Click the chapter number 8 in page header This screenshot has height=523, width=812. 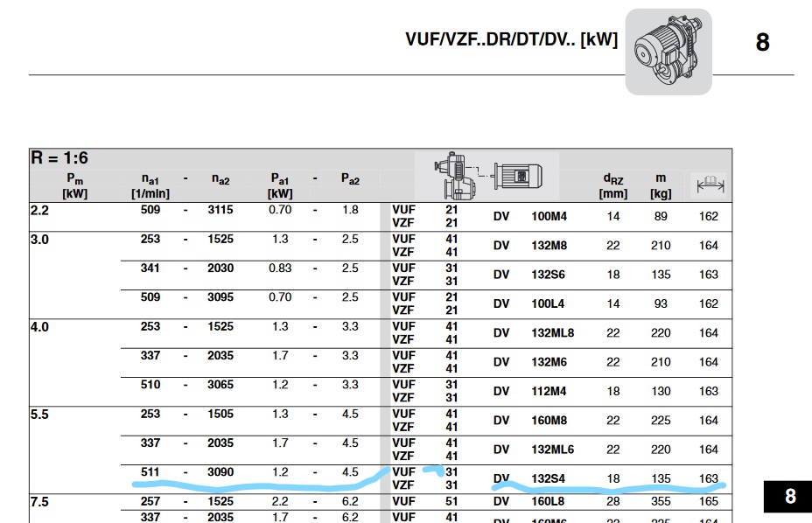[762, 42]
